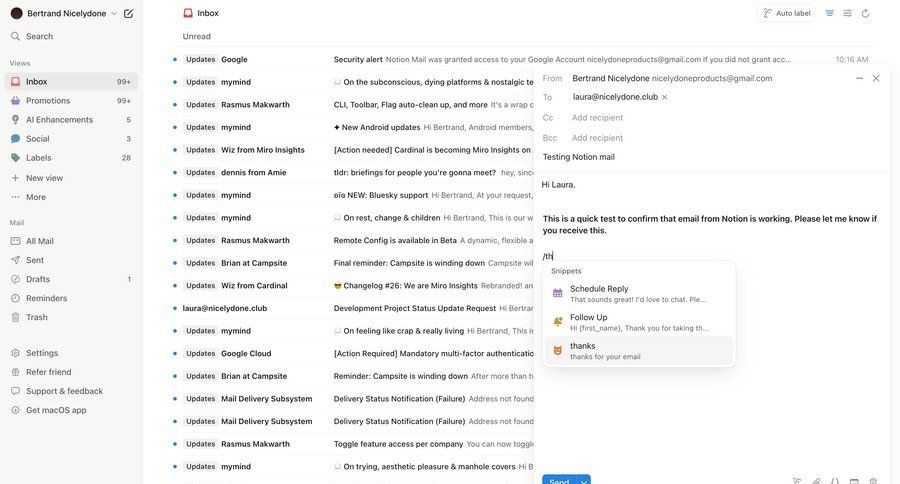Open Wiz from Cardinal Changelog #26 email
Image resolution: width=900 pixels, height=484 pixels.
tap(352, 285)
